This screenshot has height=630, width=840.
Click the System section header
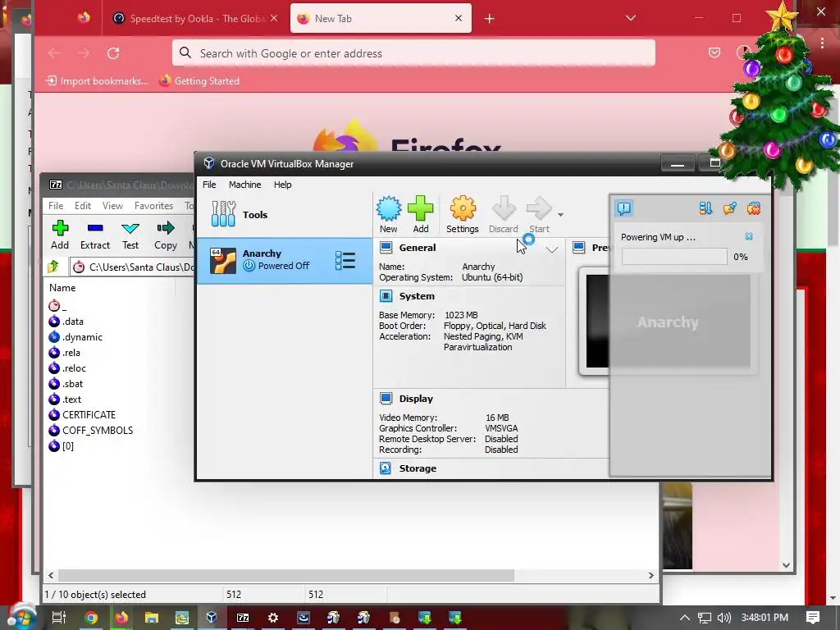(416, 296)
